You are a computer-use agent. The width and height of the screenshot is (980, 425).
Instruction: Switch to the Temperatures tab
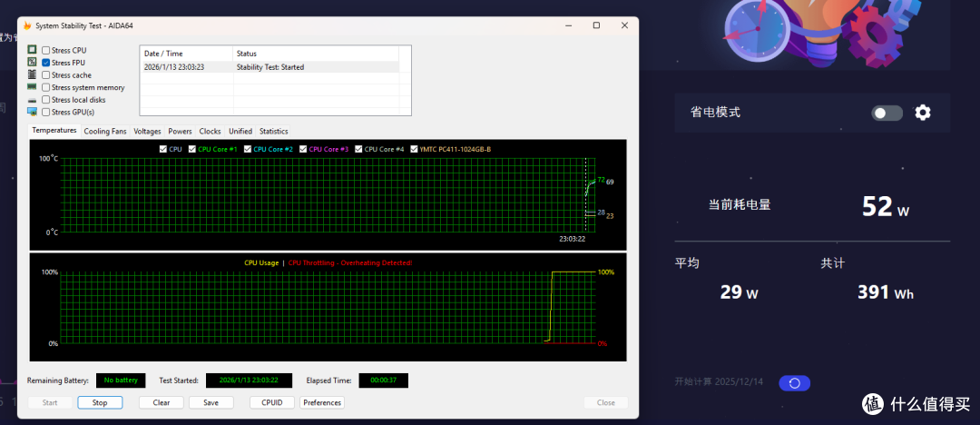[54, 131]
